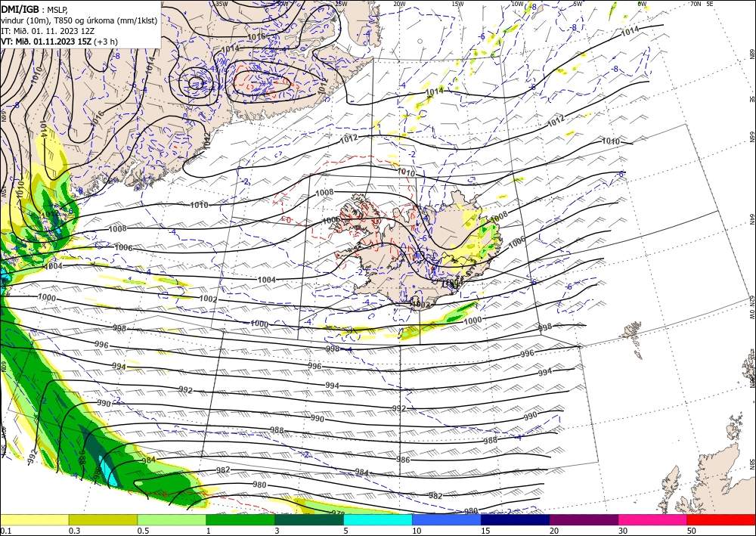Select the medium green 1–3 legend swatch
The width and height of the screenshot is (756, 536).
point(240,519)
